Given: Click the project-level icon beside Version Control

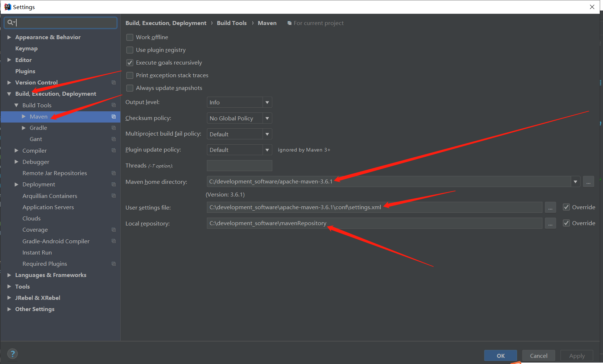Looking at the screenshot, I should [x=113, y=83].
